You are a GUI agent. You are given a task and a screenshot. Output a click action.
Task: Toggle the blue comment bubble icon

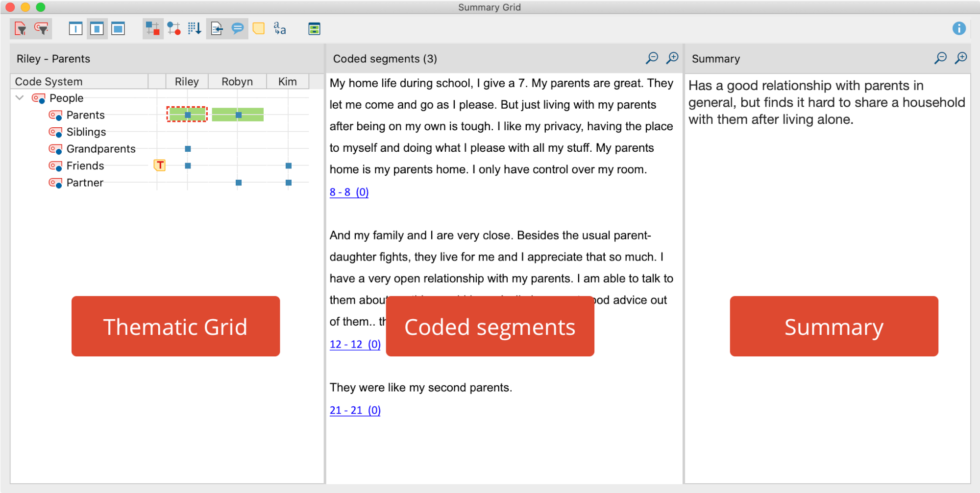point(238,29)
